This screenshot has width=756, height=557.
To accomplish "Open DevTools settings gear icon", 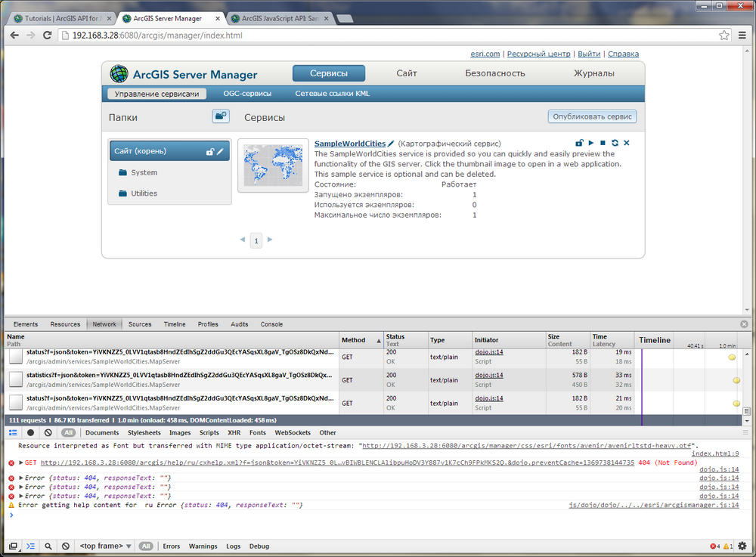I will (x=742, y=546).
